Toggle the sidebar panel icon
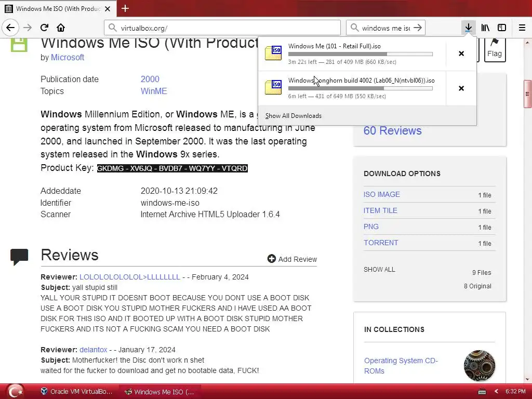This screenshot has height=399, width=532. 502,28
